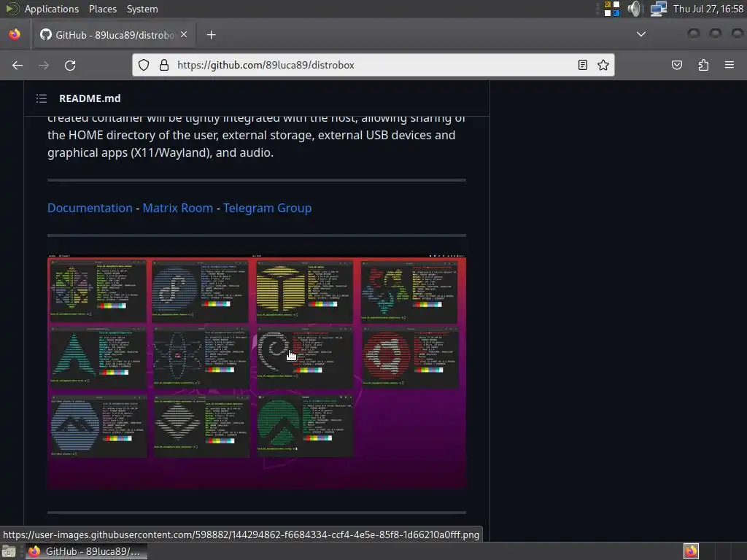Screen dimensions: 747x560
Task: Open the extensions puzzle icon
Action: pos(703,65)
